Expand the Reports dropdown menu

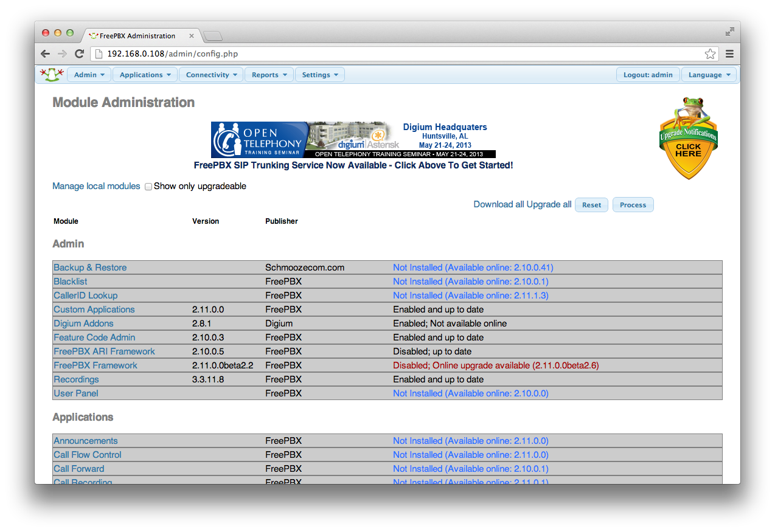pyautogui.click(x=269, y=75)
